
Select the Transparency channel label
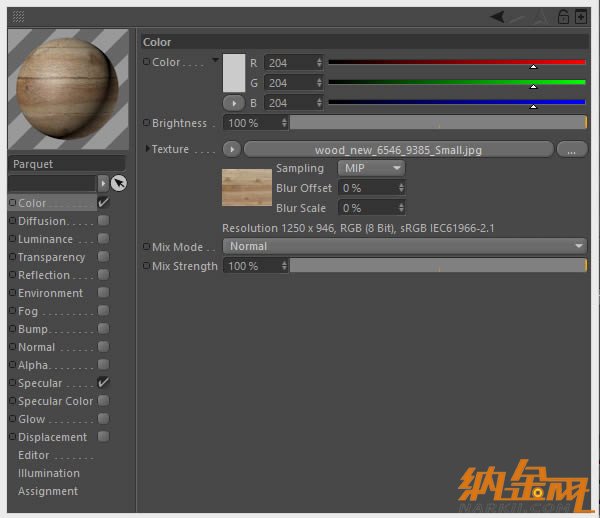tap(51, 257)
